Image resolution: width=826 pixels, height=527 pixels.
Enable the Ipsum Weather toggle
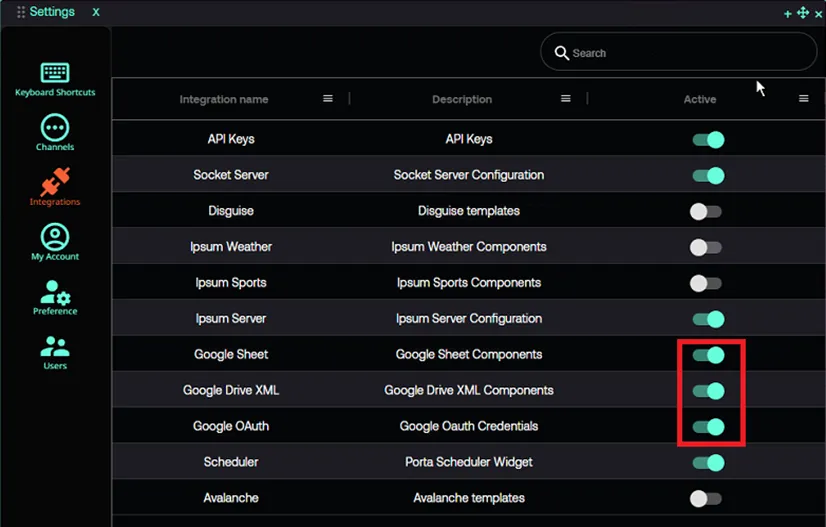(706, 248)
